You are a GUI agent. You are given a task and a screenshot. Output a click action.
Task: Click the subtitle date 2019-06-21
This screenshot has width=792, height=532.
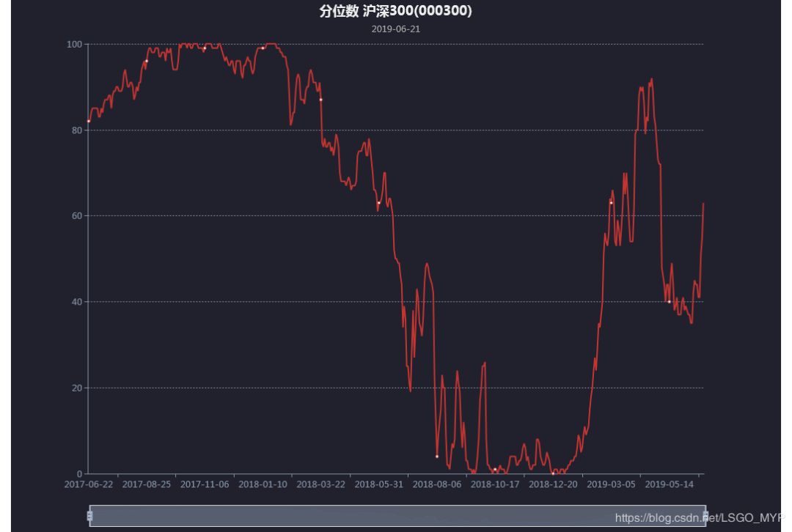pos(395,29)
